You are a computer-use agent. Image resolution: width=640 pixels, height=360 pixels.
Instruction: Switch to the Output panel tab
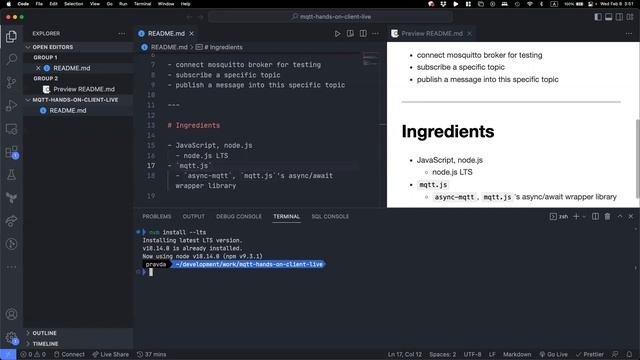[193, 216]
